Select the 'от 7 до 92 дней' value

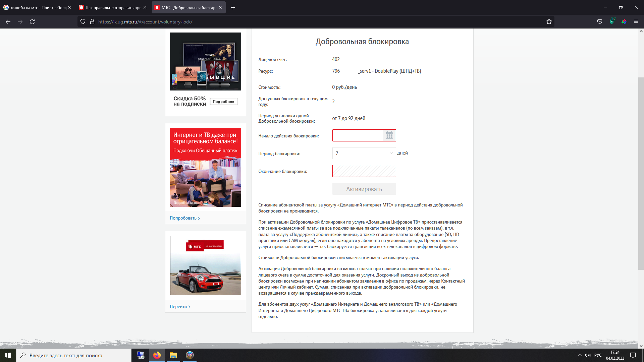pyautogui.click(x=348, y=118)
